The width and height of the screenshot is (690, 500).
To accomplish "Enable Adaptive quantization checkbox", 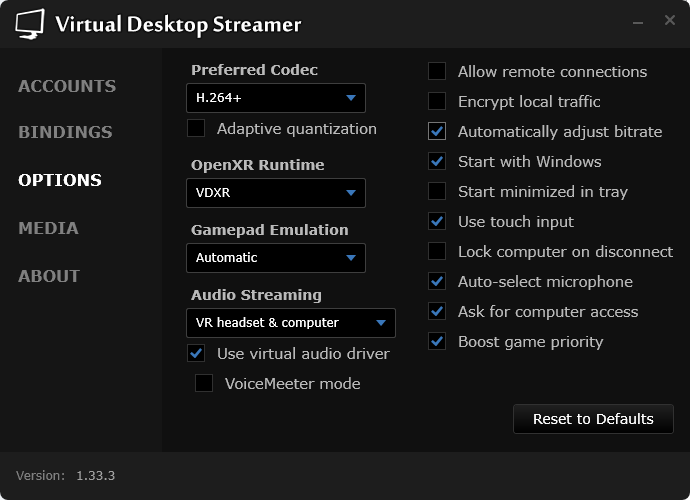I will point(196,129).
